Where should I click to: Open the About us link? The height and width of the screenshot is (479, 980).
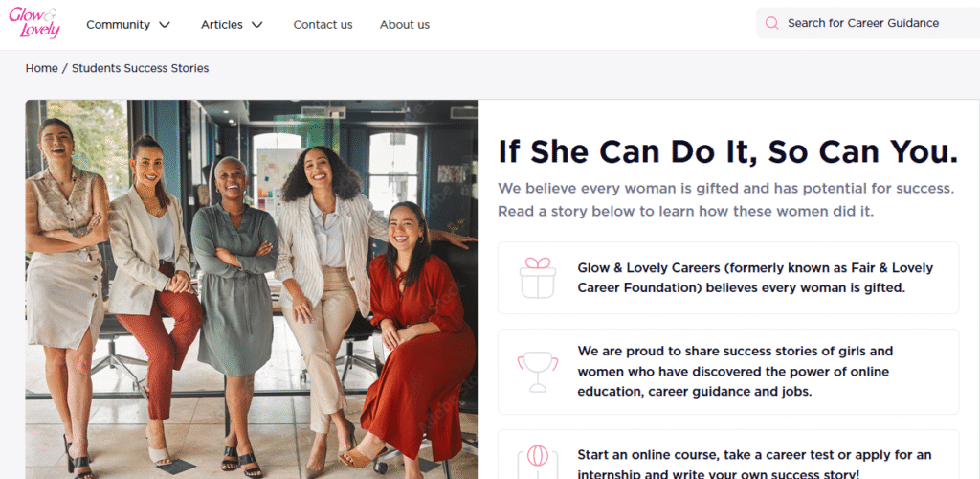[x=404, y=25]
